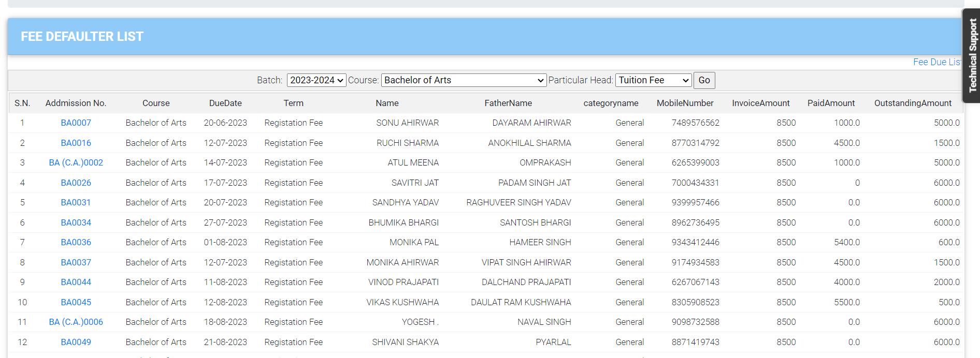Viewport: 980px width, 358px height.
Task: Click due date 14-07-2023
Action: pyautogui.click(x=225, y=162)
